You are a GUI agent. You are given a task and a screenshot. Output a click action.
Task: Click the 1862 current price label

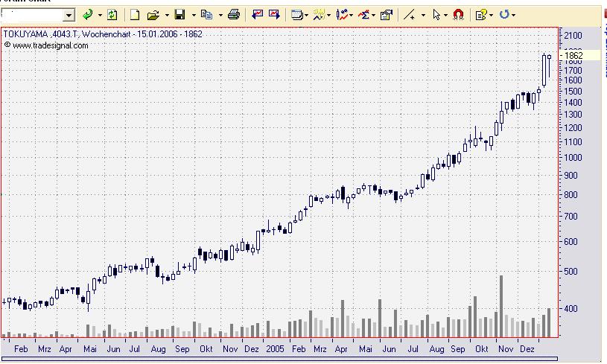(573, 55)
